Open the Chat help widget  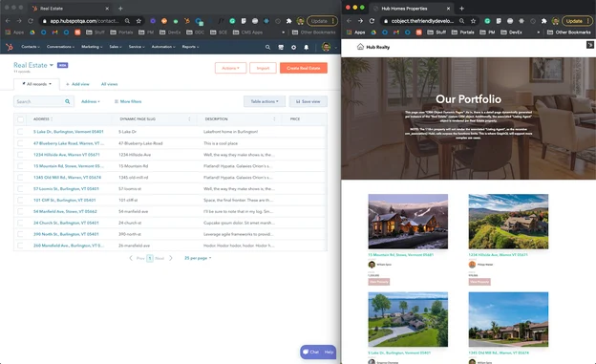pyautogui.click(x=318, y=352)
